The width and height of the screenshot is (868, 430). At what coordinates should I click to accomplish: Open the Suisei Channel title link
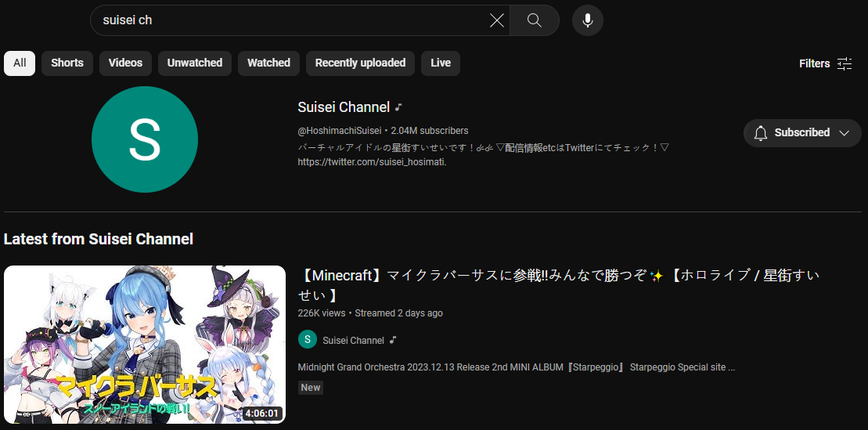point(344,107)
